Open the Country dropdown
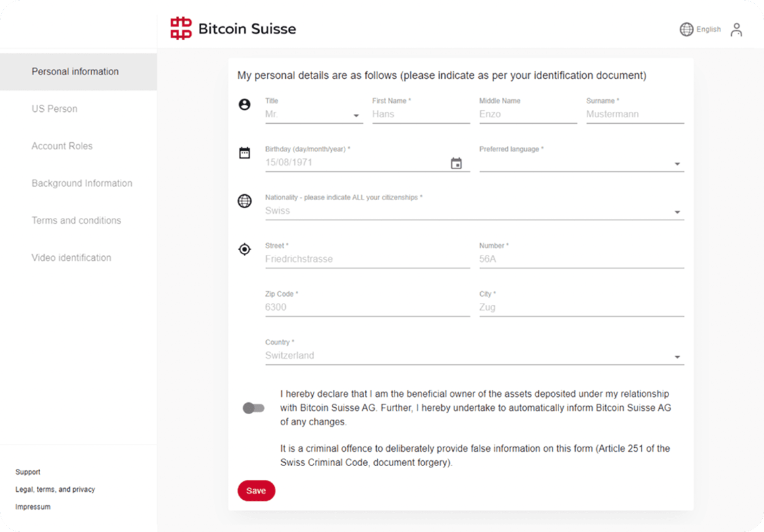The image size is (764, 532). [677, 357]
